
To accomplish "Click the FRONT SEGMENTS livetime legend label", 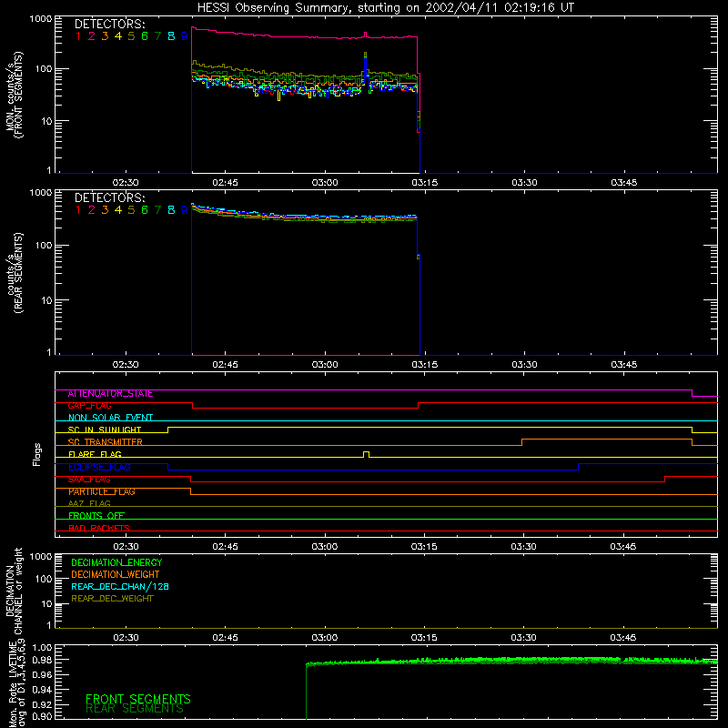I will tap(138, 699).
